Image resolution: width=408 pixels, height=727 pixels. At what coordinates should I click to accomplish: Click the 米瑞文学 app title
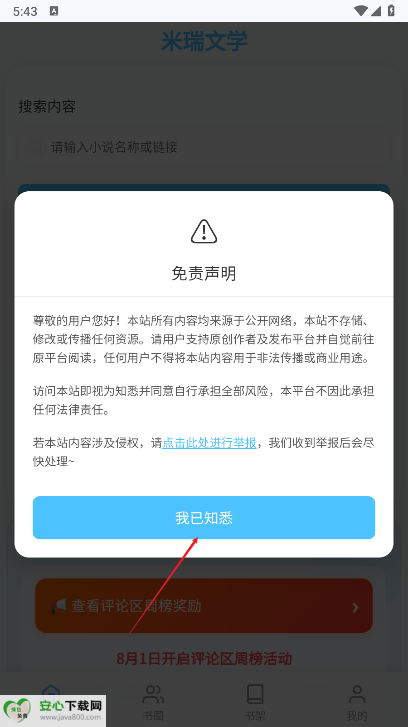(x=204, y=41)
